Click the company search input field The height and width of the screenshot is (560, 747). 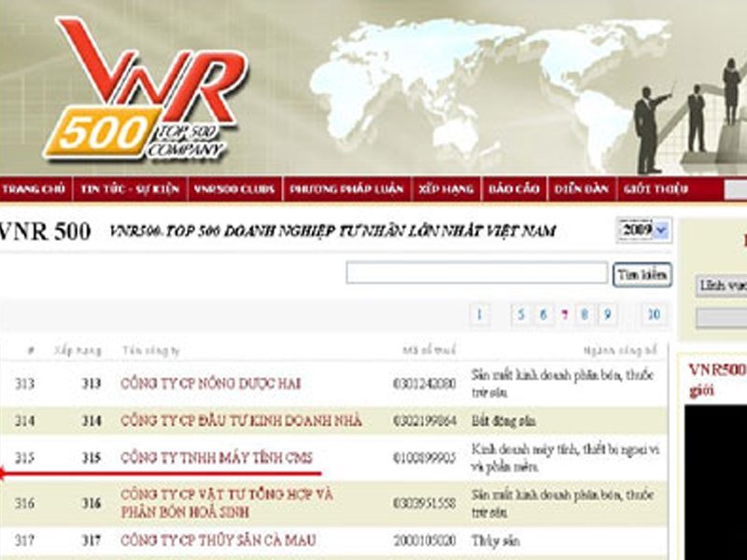(477, 273)
